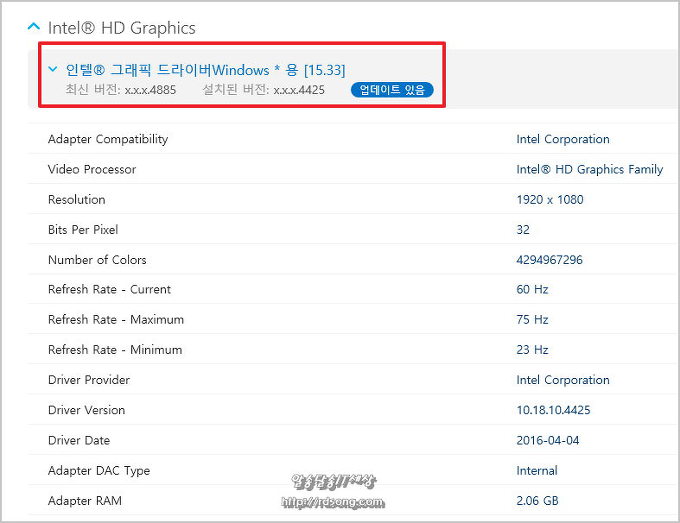Select the Bits Per Pixel row
Viewport: 680px width, 523px height.
click(83, 229)
